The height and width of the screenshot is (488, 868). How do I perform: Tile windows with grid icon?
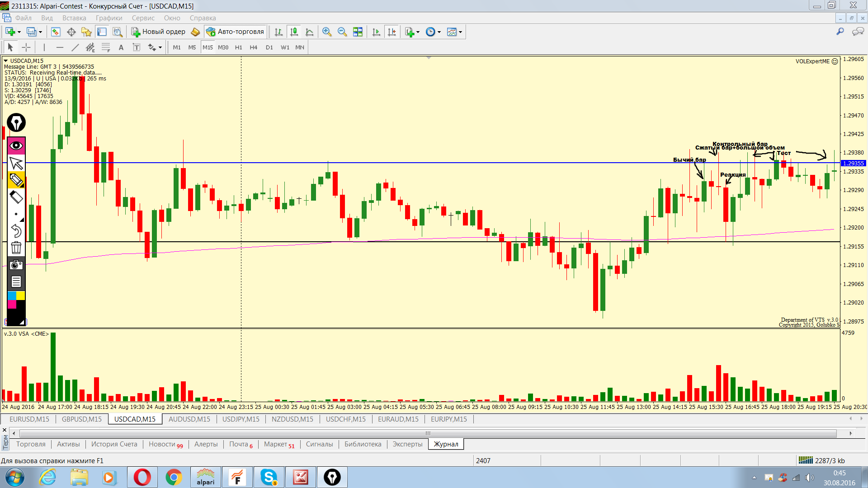click(358, 32)
